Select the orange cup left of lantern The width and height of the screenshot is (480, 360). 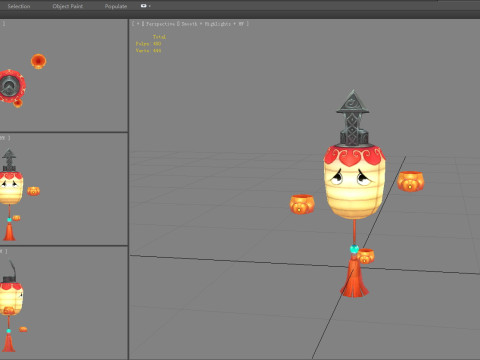[302, 204]
